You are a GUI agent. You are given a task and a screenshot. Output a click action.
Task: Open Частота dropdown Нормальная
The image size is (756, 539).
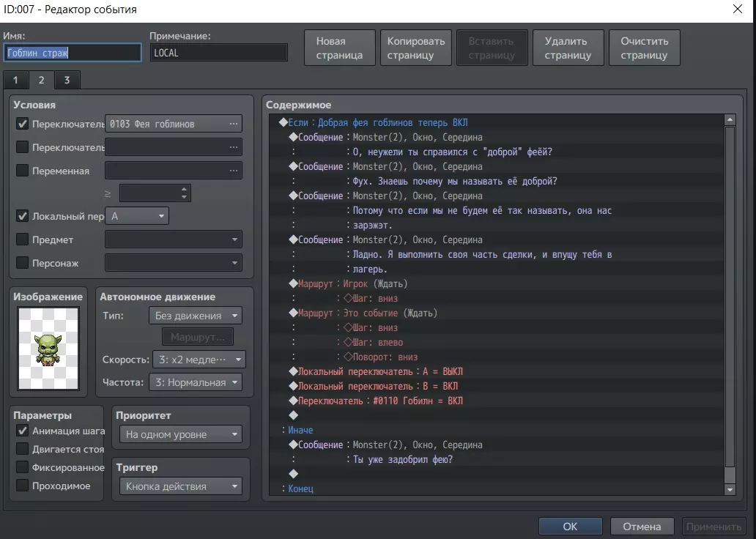point(196,382)
